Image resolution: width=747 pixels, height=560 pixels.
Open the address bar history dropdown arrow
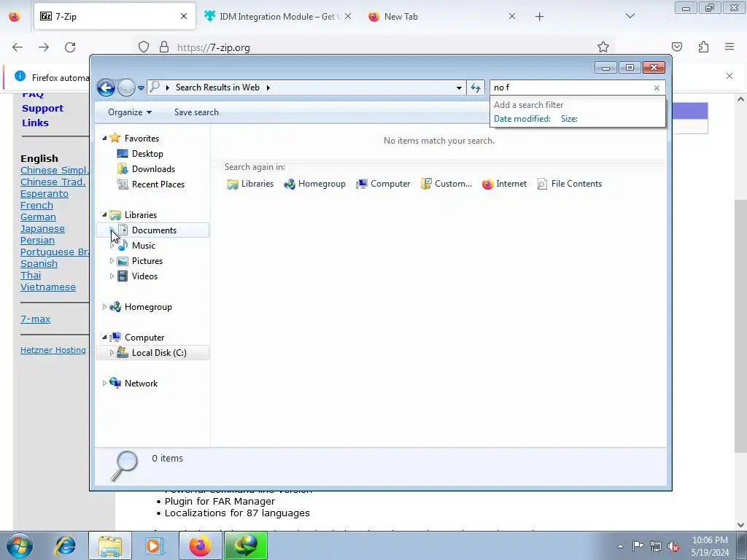(459, 87)
